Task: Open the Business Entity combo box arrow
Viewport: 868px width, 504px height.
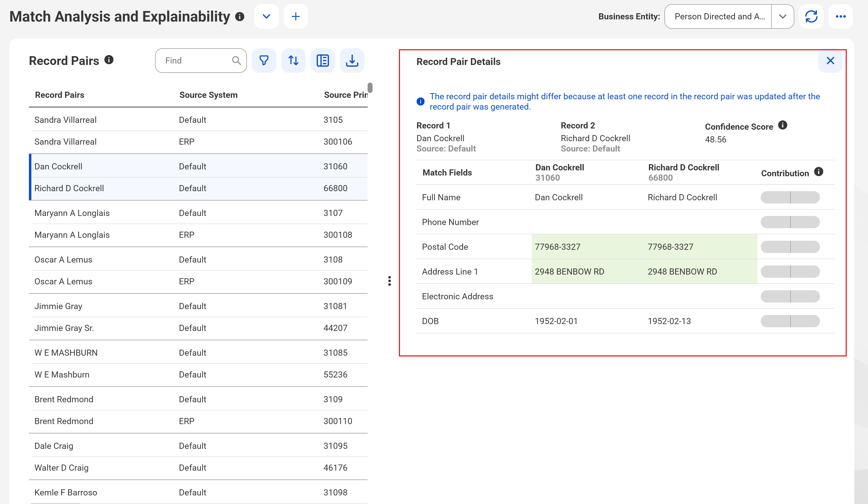Action: click(783, 17)
